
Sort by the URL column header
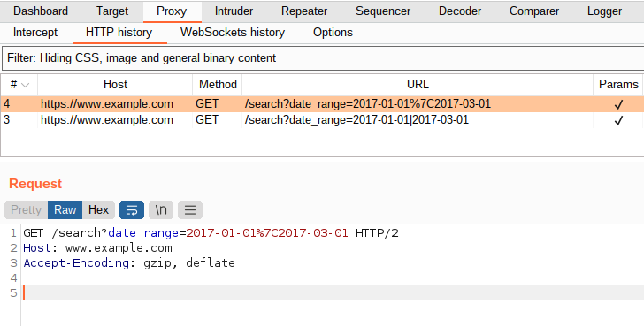[418, 85]
